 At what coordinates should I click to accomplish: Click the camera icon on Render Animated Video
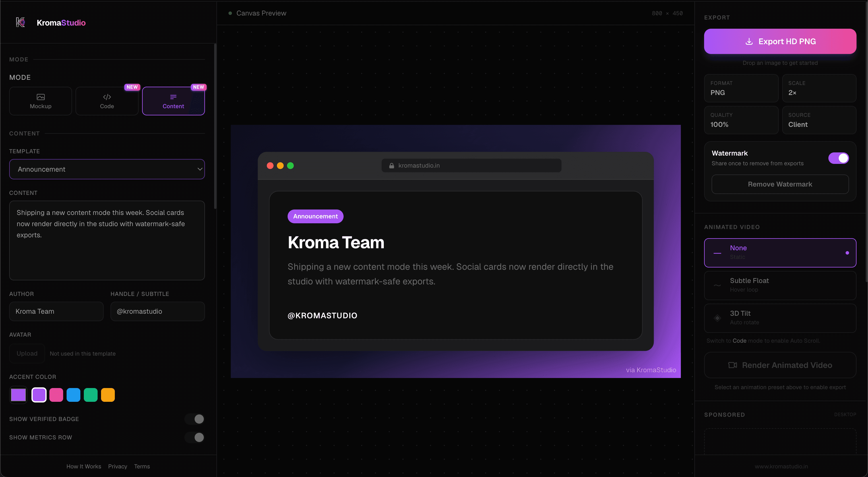pyautogui.click(x=733, y=365)
